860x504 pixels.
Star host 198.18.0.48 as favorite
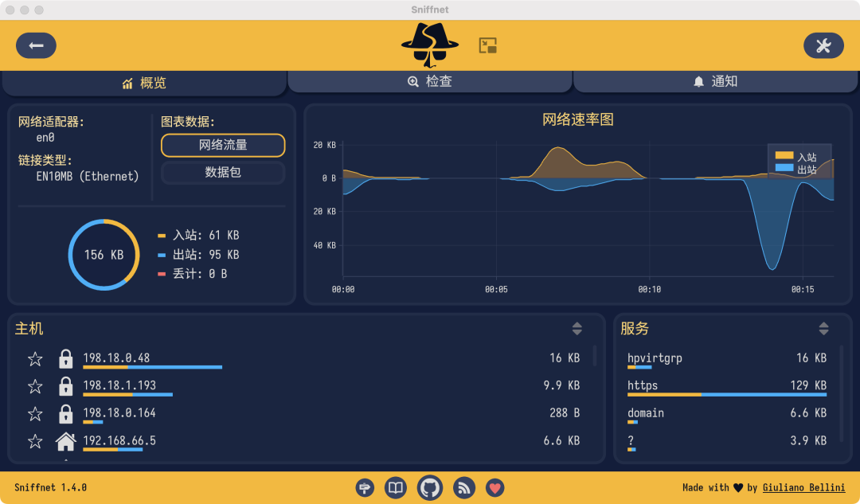[35, 359]
